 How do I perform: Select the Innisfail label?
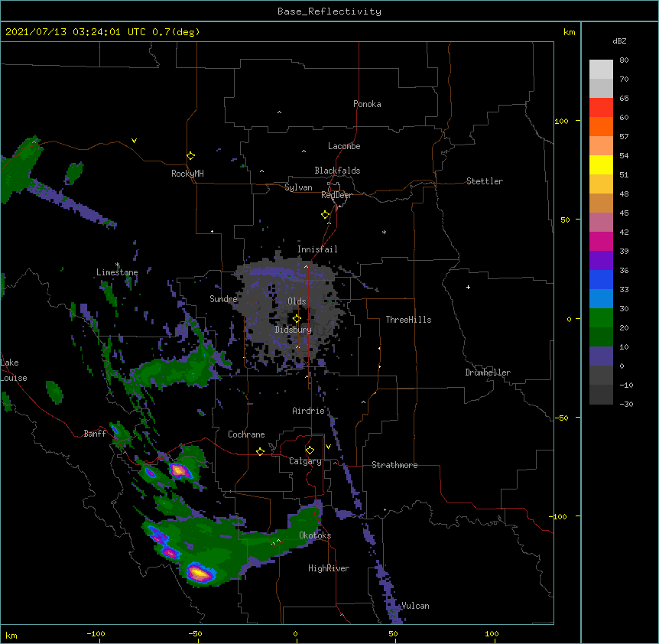click(x=317, y=249)
